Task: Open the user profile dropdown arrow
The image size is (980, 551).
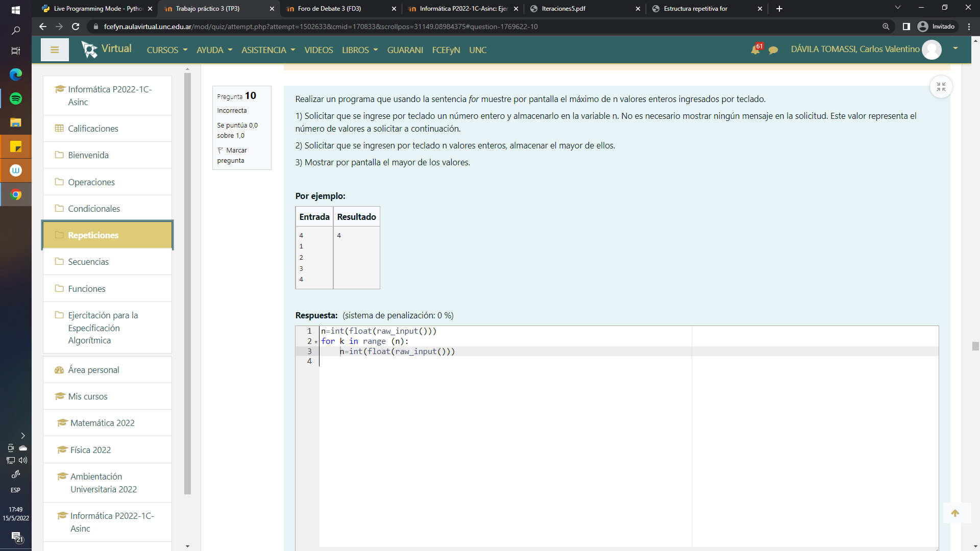Action: (955, 49)
